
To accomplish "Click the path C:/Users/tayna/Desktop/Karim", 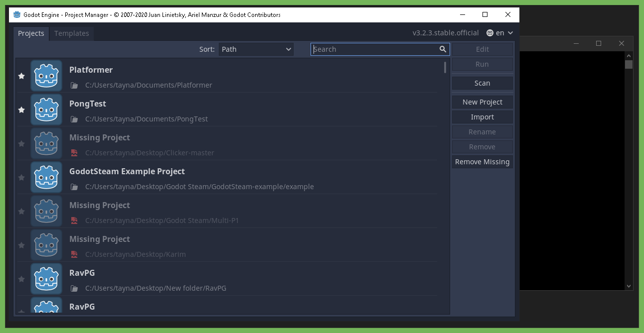I will point(136,254).
